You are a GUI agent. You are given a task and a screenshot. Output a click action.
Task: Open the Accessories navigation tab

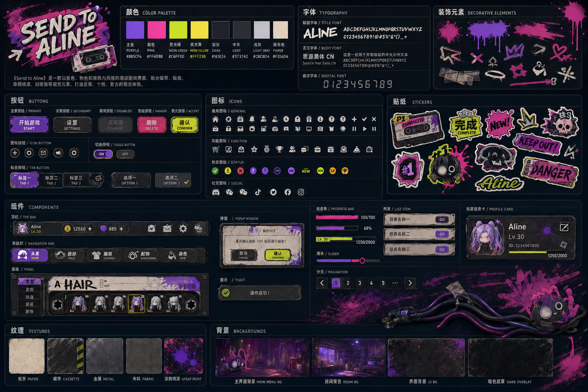click(142, 255)
